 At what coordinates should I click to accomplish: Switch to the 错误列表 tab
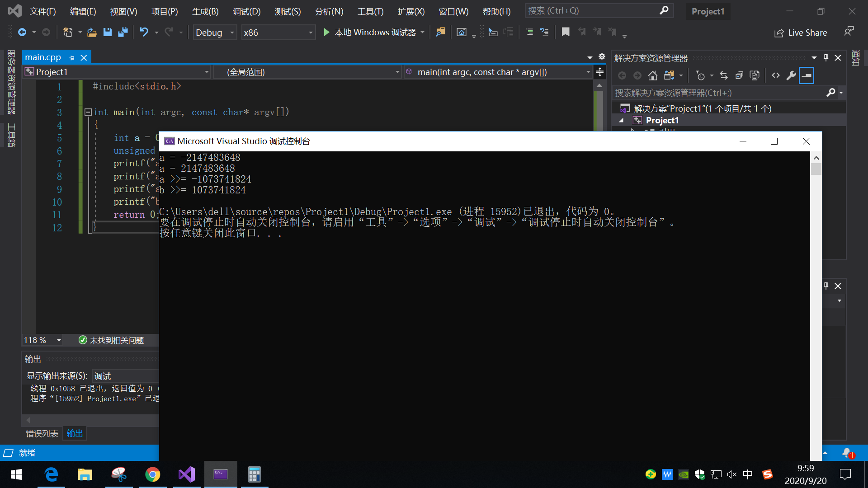[x=42, y=433]
